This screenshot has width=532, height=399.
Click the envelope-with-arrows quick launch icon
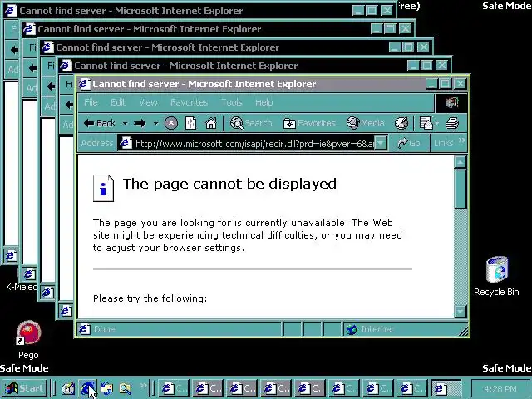106,388
